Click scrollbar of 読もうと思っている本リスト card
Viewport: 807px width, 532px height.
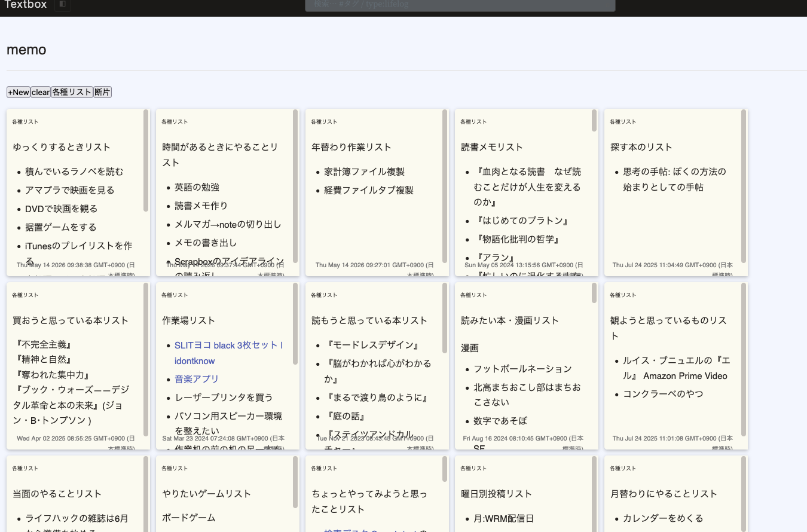445,317
